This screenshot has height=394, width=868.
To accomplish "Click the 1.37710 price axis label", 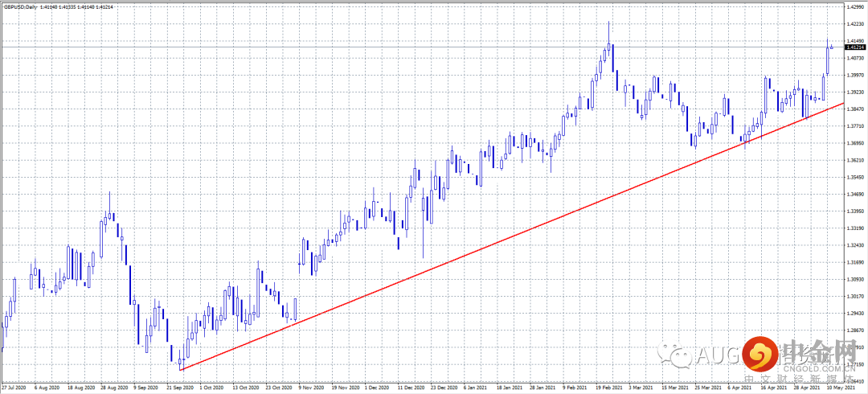I will (856, 126).
